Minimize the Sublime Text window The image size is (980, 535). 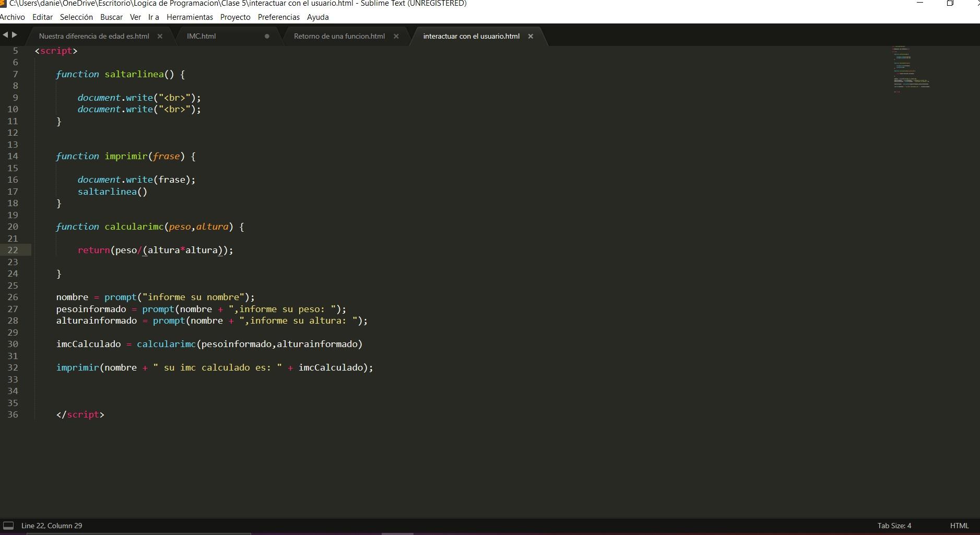click(x=920, y=3)
